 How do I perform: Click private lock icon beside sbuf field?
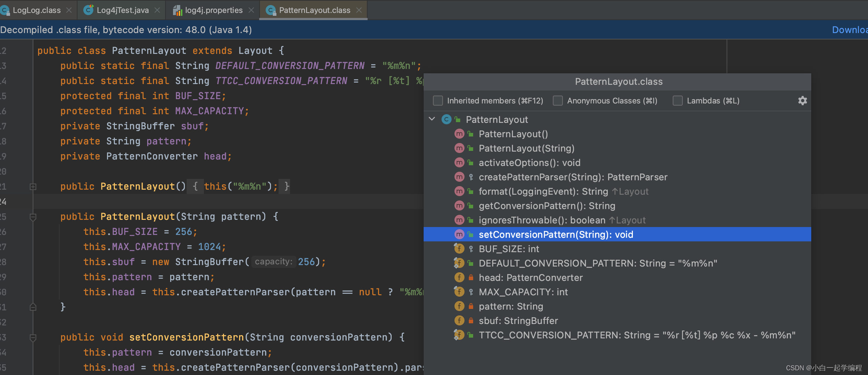tap(471, 321)
